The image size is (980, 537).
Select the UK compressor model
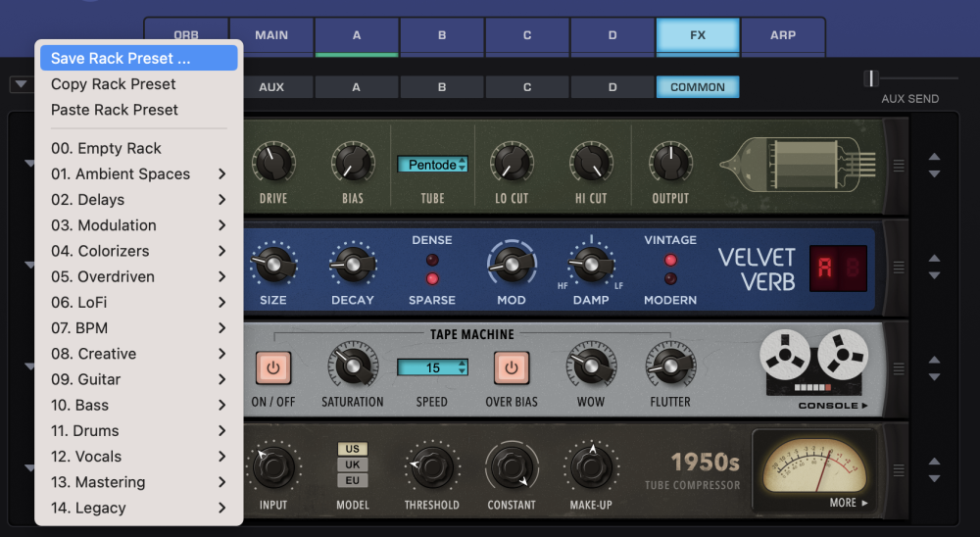click(x=353, y=464)
